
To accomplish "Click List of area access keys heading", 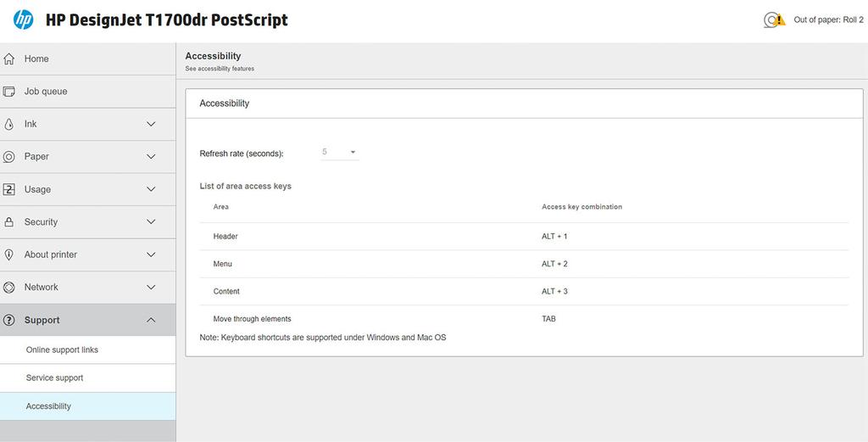I will (x=245, y=186).
